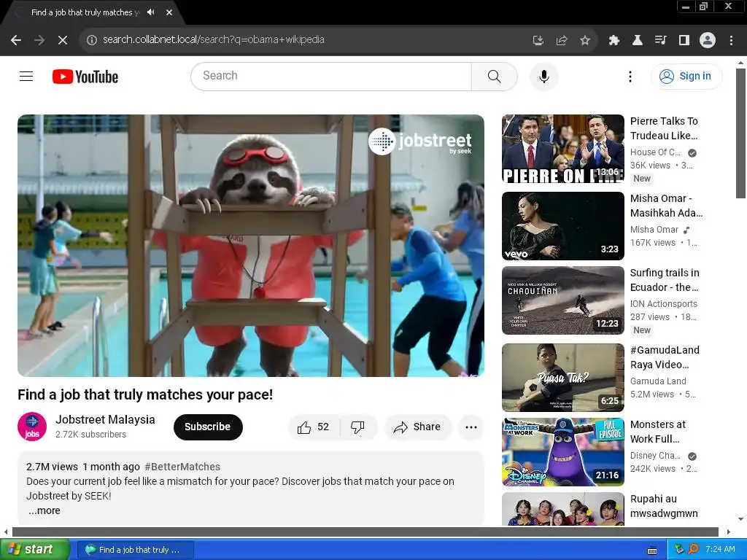Screen dimensions: 747x560
Task: Open the Chrome three-dot menu
Action: (731, 40)
